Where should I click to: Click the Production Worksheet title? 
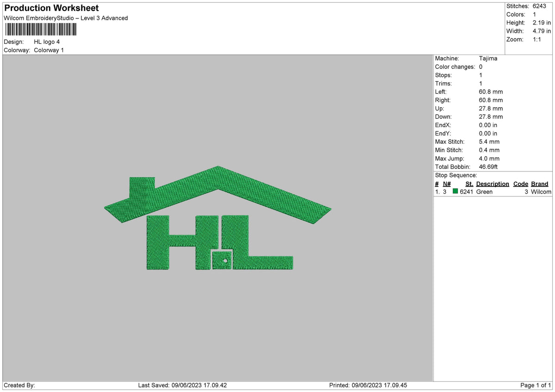click(51, 8)
